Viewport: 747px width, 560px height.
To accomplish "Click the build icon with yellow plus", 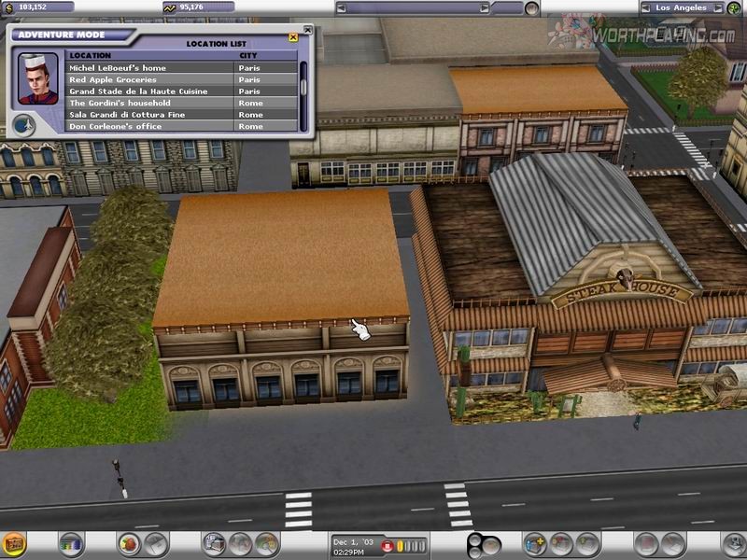I will (535, 543).
